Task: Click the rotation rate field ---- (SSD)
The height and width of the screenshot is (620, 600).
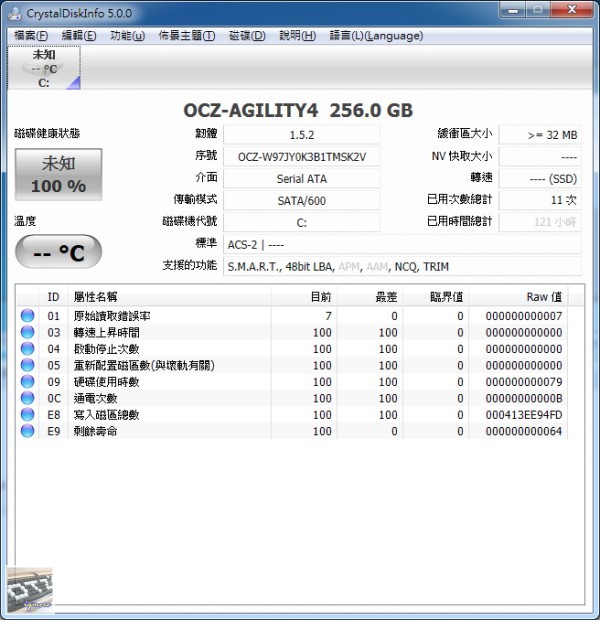Action: tap(540, 179)
